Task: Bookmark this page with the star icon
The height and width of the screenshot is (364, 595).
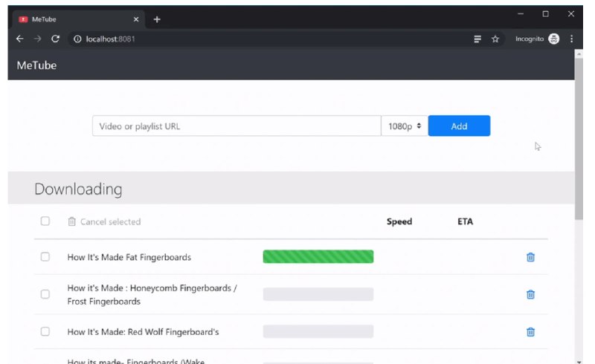Action: [x=495, y=39]
